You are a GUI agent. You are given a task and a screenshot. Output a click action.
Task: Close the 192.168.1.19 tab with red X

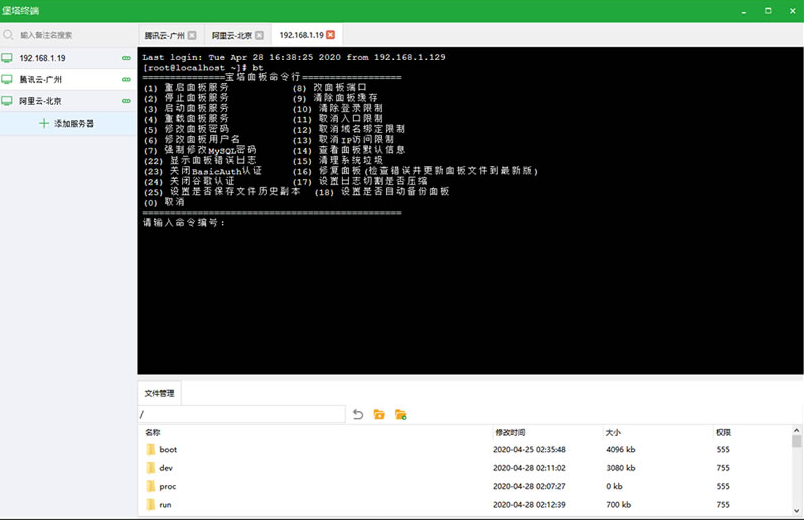pos(331,35)
